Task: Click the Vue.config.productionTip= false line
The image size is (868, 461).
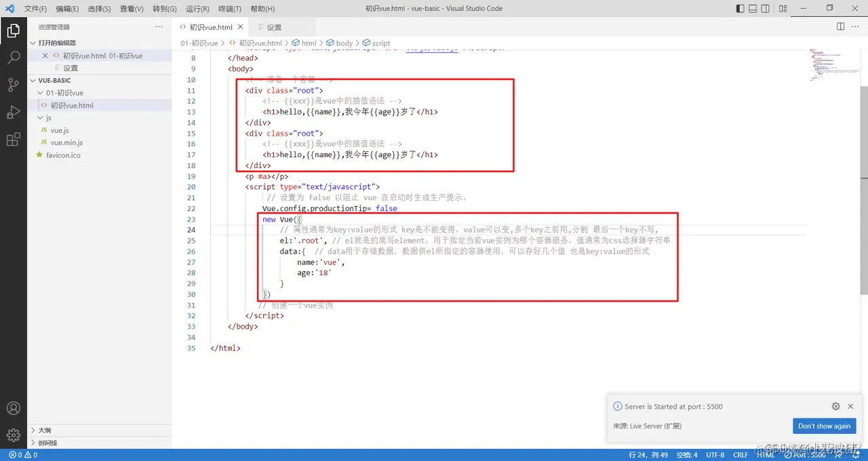Action: (330, 208)
